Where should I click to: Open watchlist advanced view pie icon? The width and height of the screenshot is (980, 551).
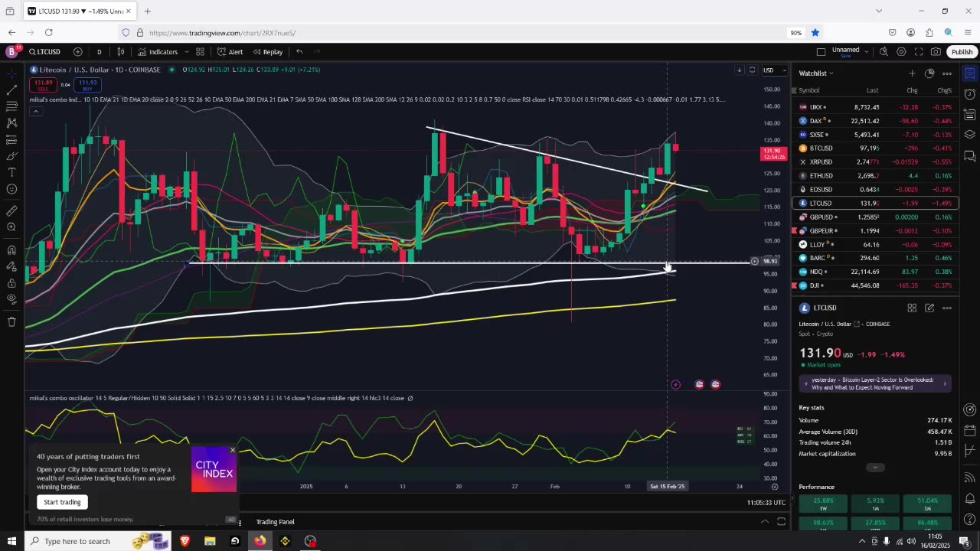[x=929, y=73]
